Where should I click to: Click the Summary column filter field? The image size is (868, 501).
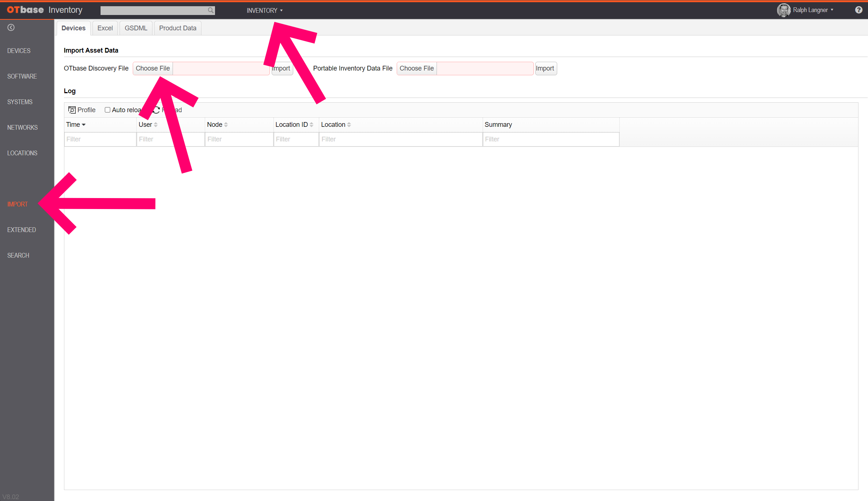[551, 139]
